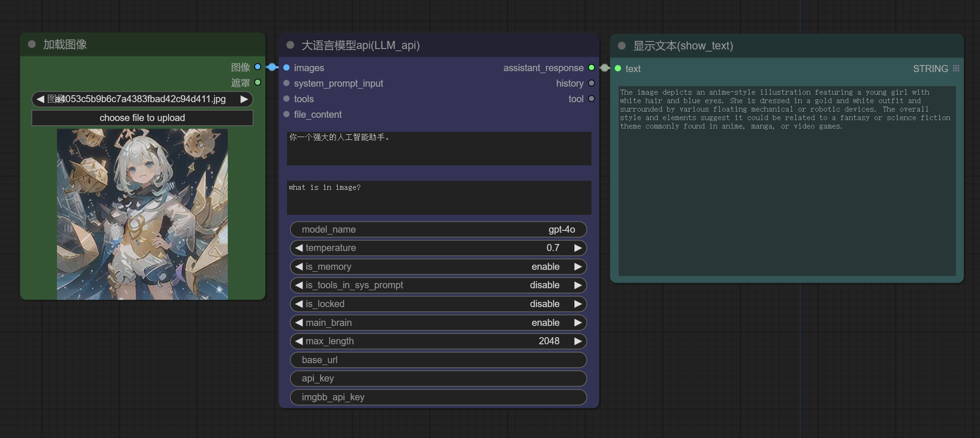The height and width of the screenshot is (438, 980).
Task: Click choose file to upload button
Action: click(x=142, y=118)
